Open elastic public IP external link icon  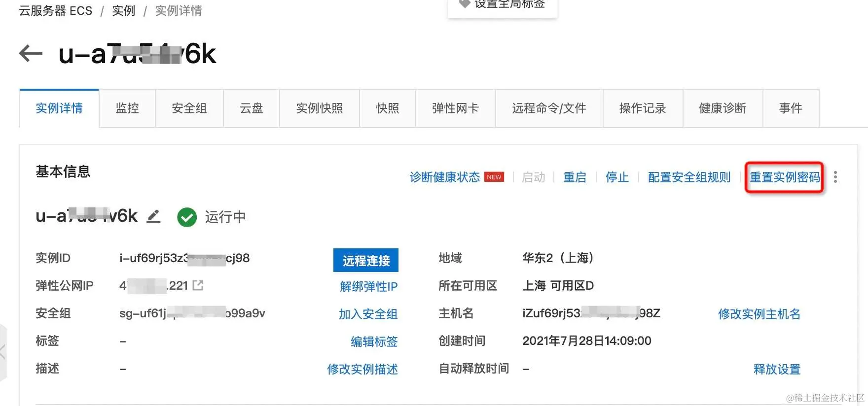click(198, 285)
